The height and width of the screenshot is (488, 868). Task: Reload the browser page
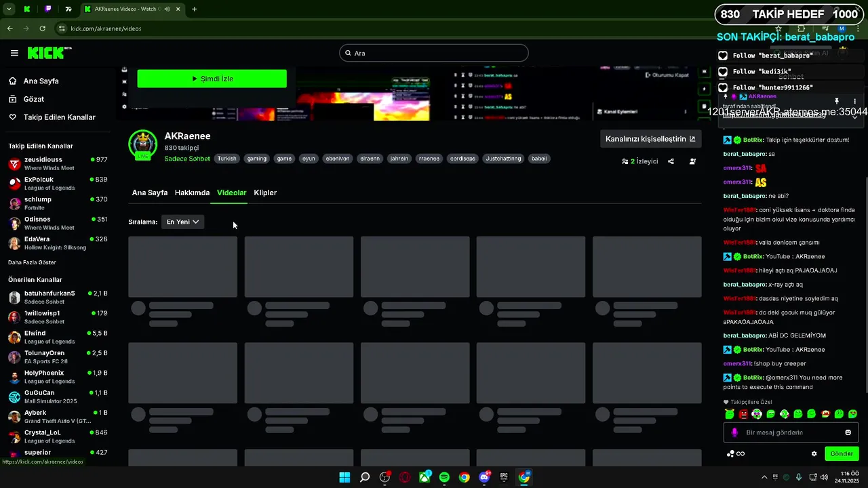pos(42,28)
